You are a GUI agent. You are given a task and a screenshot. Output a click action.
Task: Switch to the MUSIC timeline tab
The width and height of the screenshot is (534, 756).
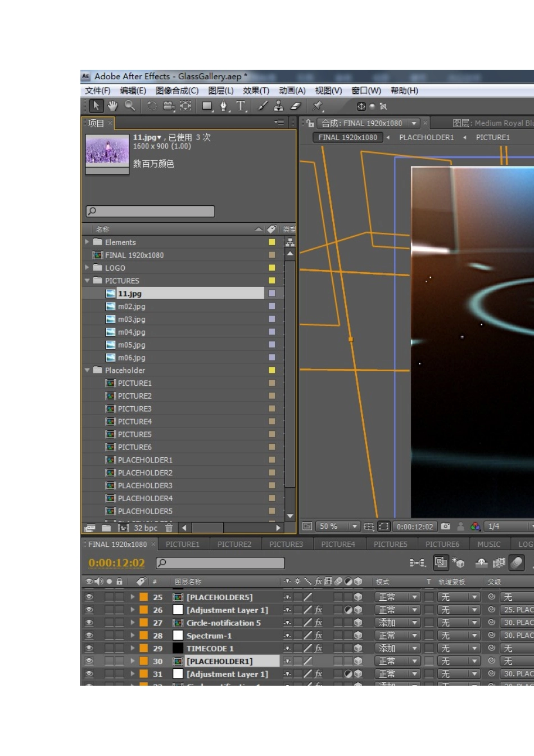(489, 544)
